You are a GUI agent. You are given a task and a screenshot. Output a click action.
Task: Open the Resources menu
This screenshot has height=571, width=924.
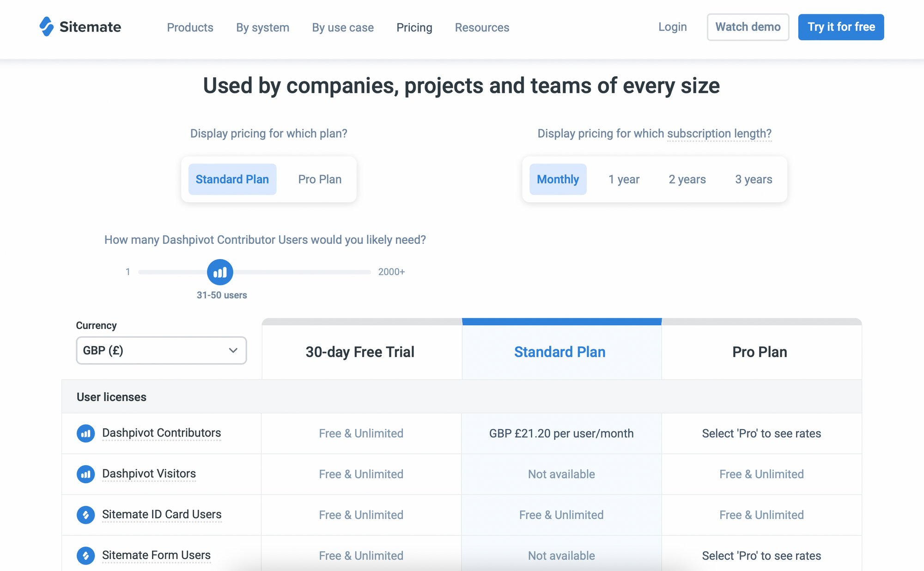pos(482,28)
